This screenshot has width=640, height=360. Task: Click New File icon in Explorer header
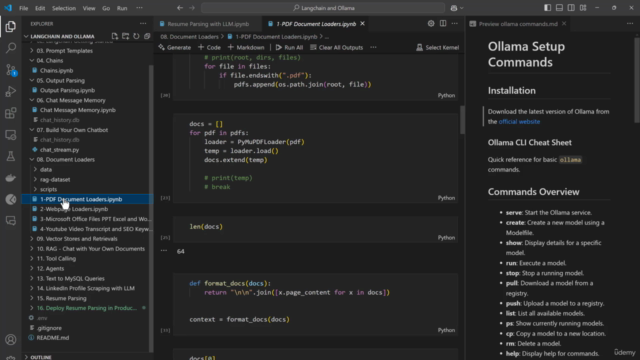tap(115, 36)
